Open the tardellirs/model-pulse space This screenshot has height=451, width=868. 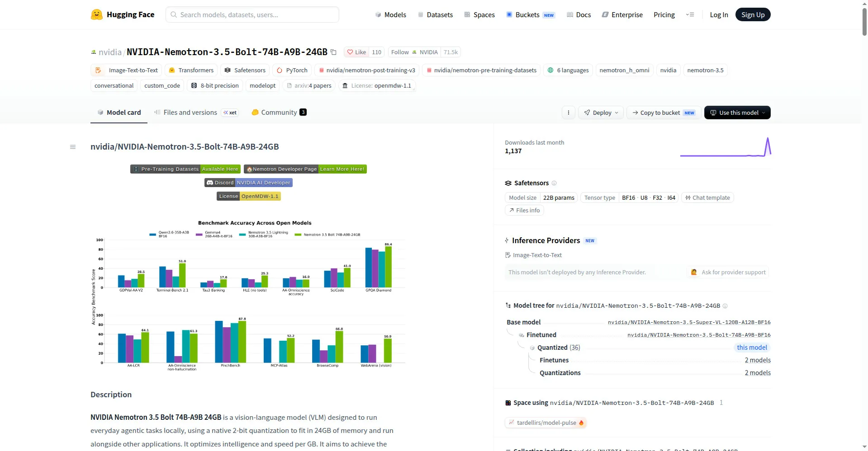[545, 423]
